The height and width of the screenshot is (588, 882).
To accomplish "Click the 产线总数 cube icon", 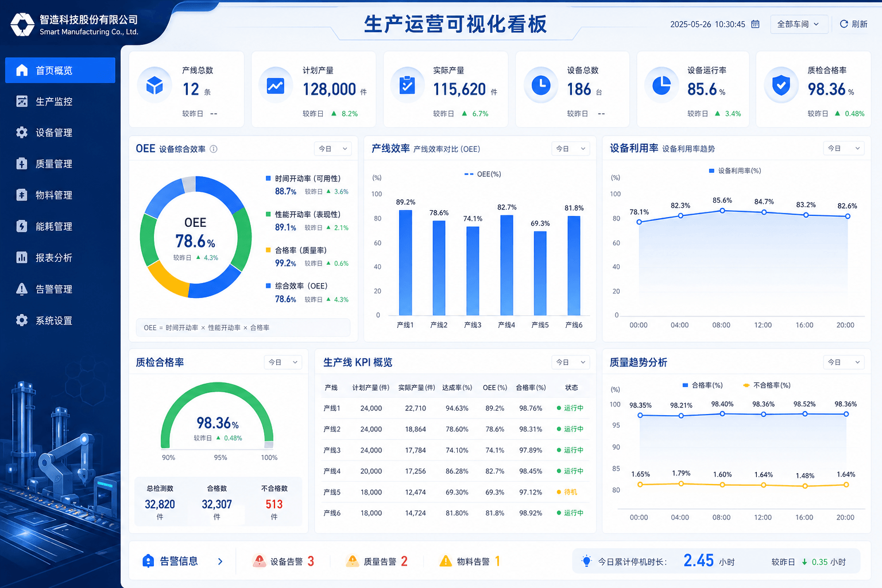I will pyautogui.click(x=154, y=86).
